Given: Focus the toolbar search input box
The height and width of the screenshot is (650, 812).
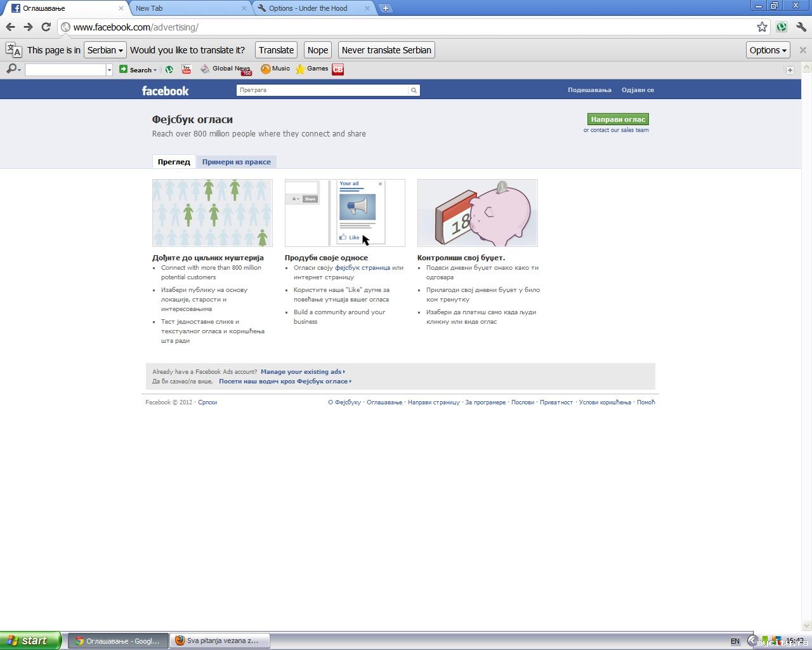Looking at the screenshot, I should pos(65,70).
